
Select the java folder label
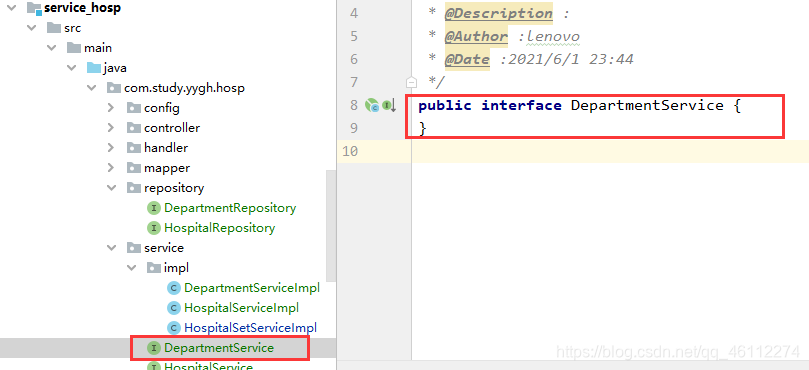(115, 68)
